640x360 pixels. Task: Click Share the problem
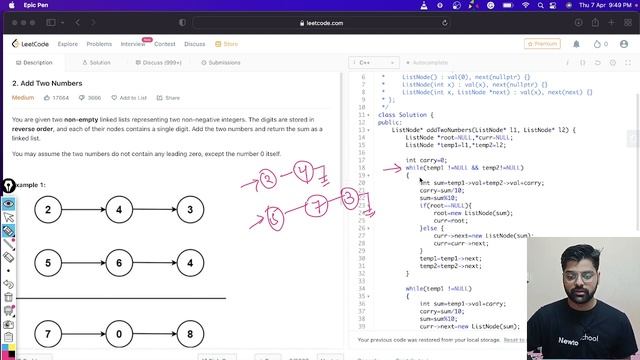(168, 98)
